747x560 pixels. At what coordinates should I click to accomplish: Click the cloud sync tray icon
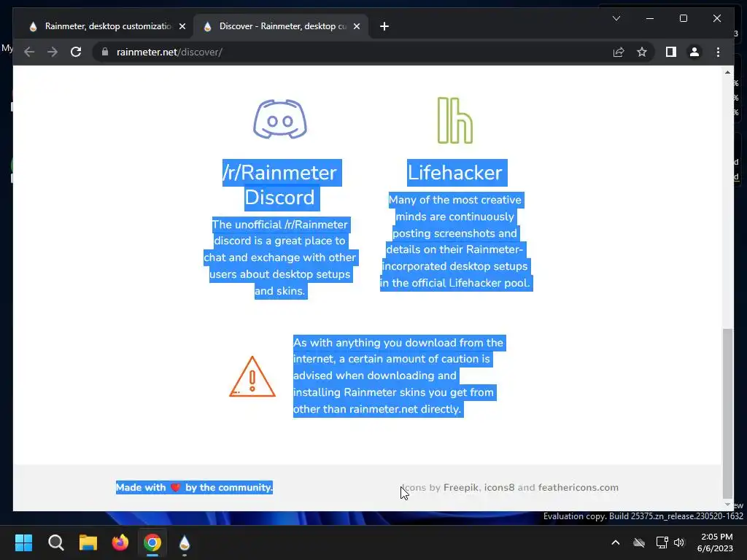[639, 542]
